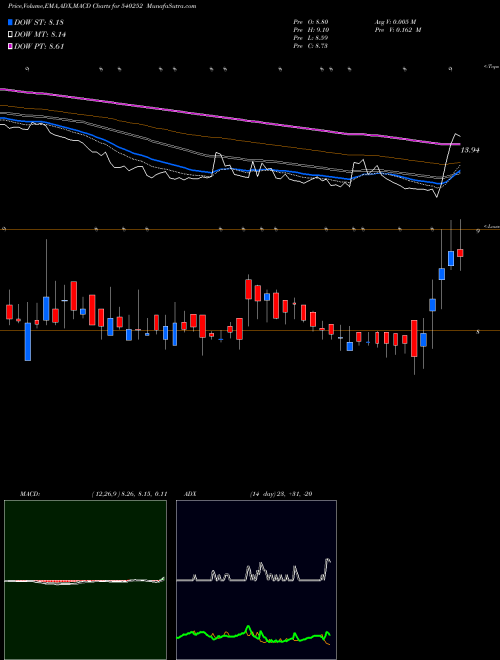
Task: Click the 'Pre H: 9.10' value
Action: (x=311, y=30)
